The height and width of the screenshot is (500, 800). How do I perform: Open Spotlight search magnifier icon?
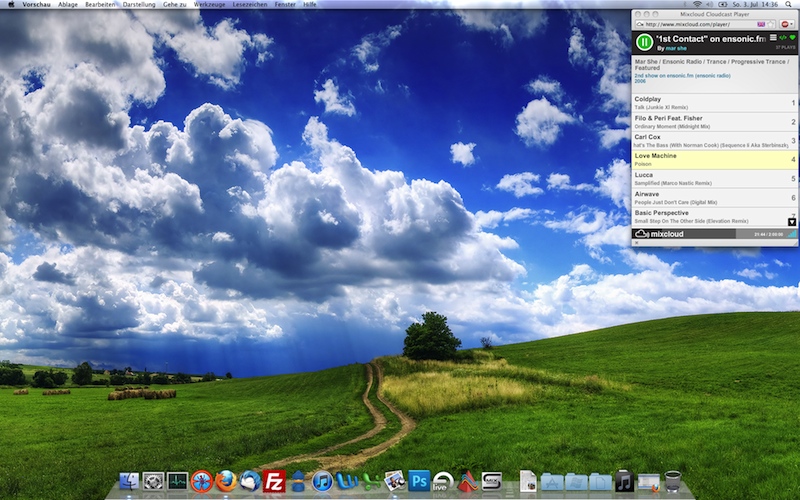click(791, 5)
